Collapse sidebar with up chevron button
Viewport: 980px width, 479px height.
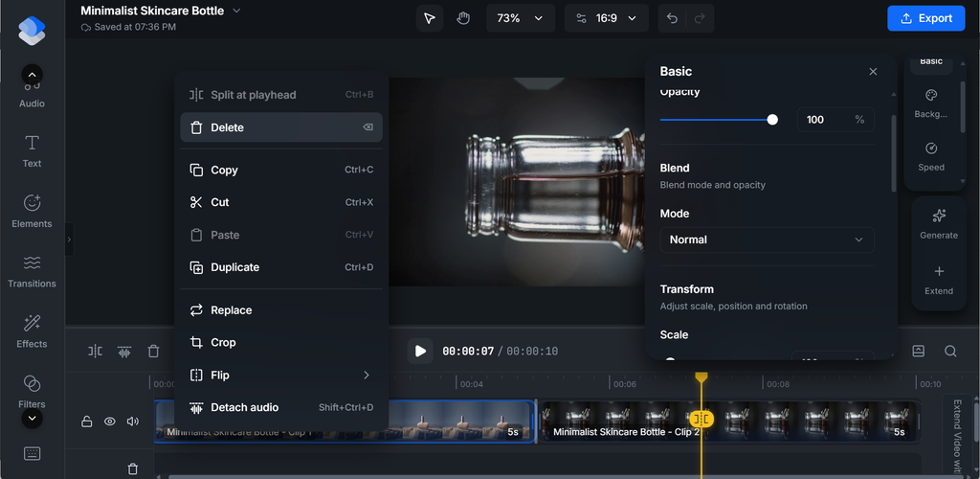click(x=33, y=75)
